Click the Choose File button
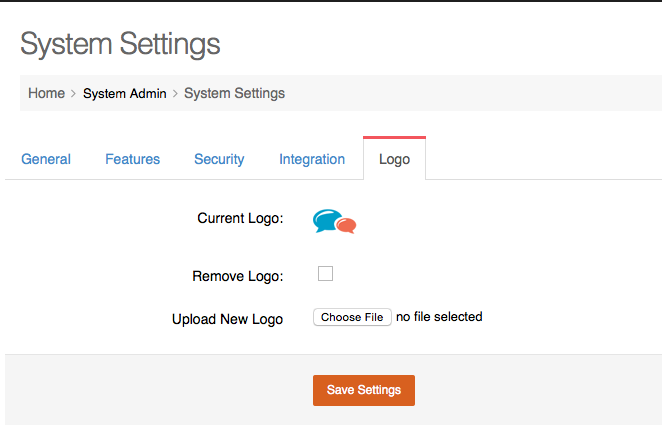The image size is (662, 425). (352, 317)
